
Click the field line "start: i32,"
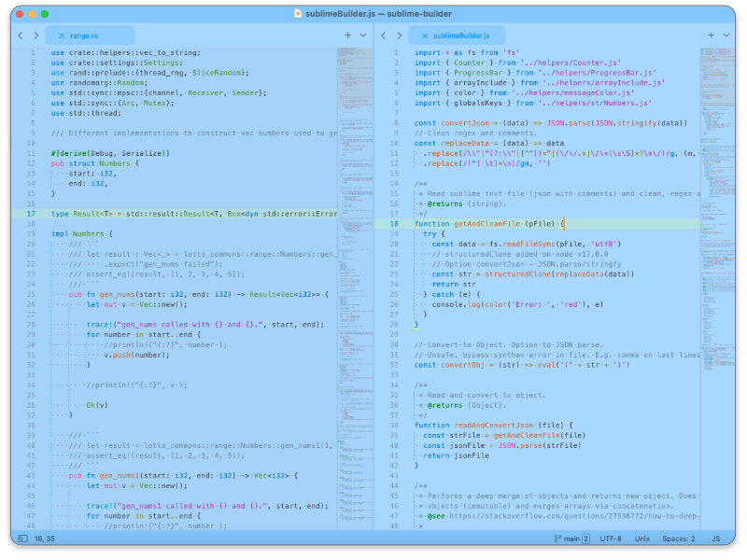[92, 174]
